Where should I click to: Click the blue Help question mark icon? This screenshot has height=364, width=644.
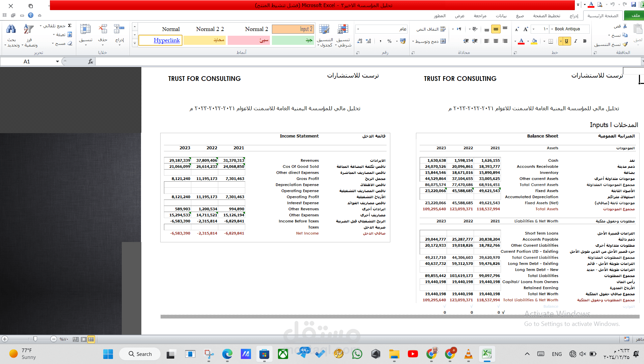click(x=31, y=15)
